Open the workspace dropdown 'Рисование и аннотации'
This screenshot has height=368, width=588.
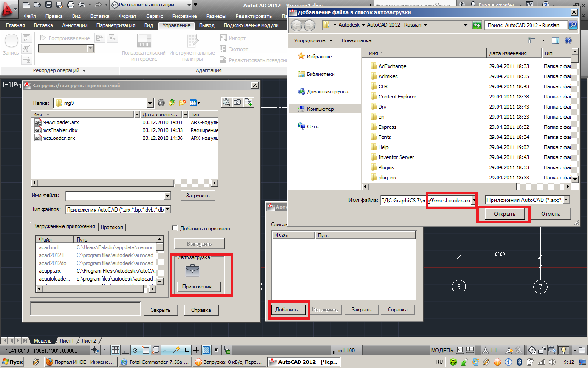click(188, 5)
